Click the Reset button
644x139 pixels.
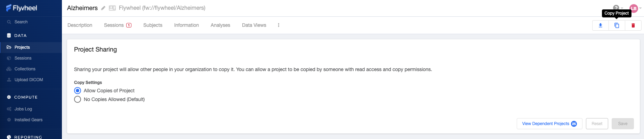[597, 124]
